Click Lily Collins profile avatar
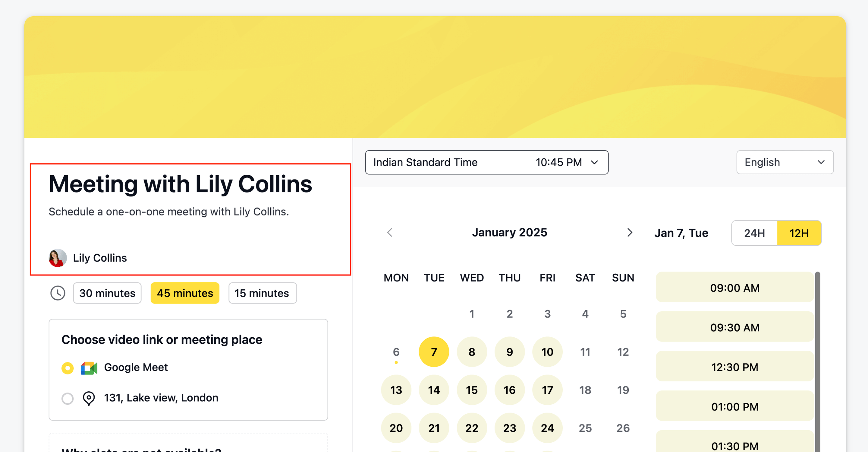The width and height of the screenshot is (868, 452). click(x=58, y=258)
